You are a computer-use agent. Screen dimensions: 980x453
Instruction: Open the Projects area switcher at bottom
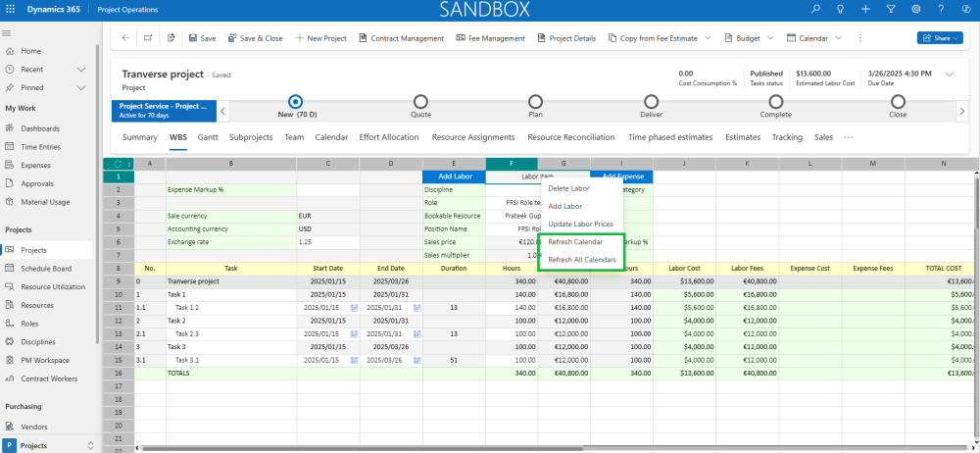pyautogui.click(x=50, y=445)
